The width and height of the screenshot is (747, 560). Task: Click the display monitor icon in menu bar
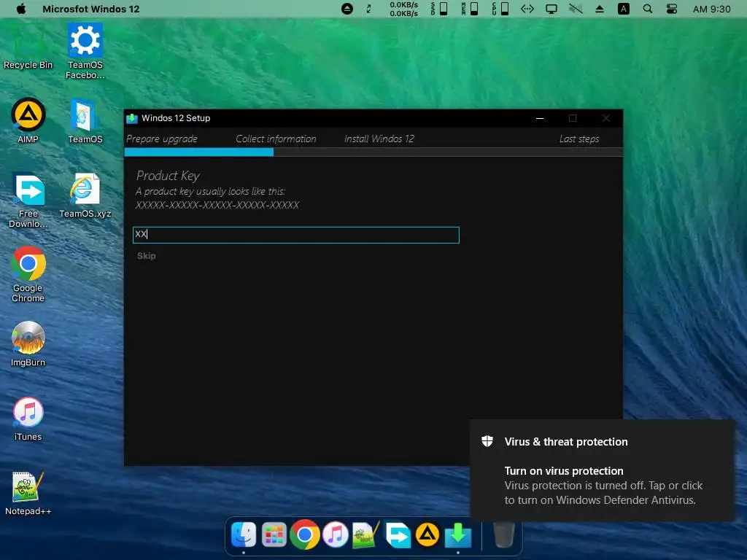tap(551, 9)
